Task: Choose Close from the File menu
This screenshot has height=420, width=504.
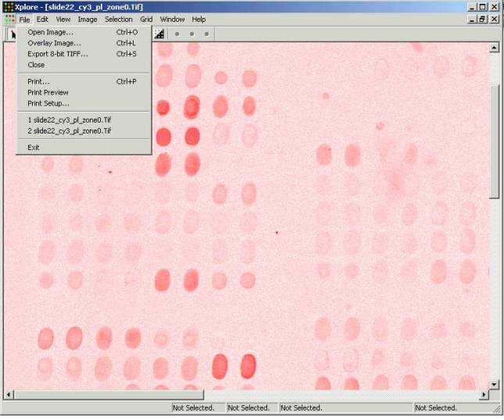Action: [84, 65]
